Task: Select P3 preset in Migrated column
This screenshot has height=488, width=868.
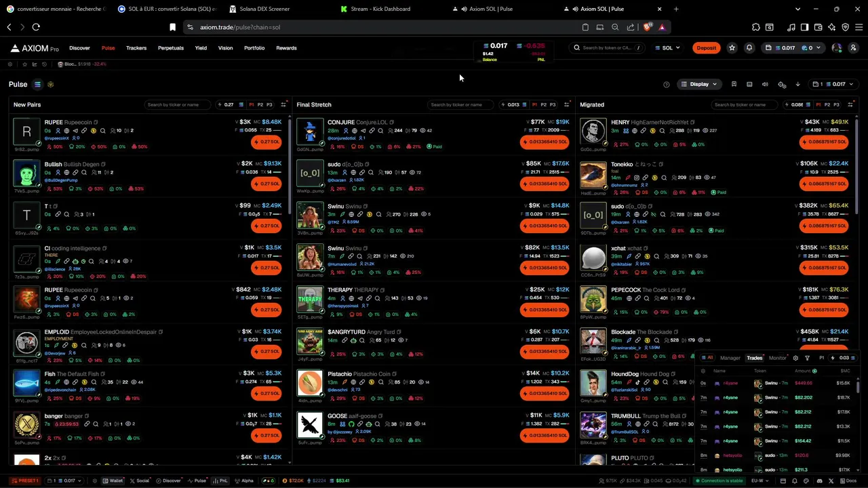Action: (835, 105)
